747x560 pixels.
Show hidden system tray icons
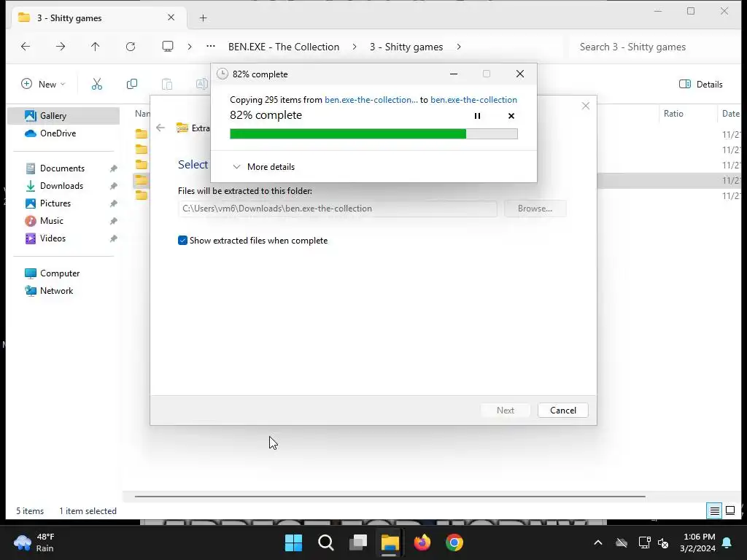[x=598, y=542]
